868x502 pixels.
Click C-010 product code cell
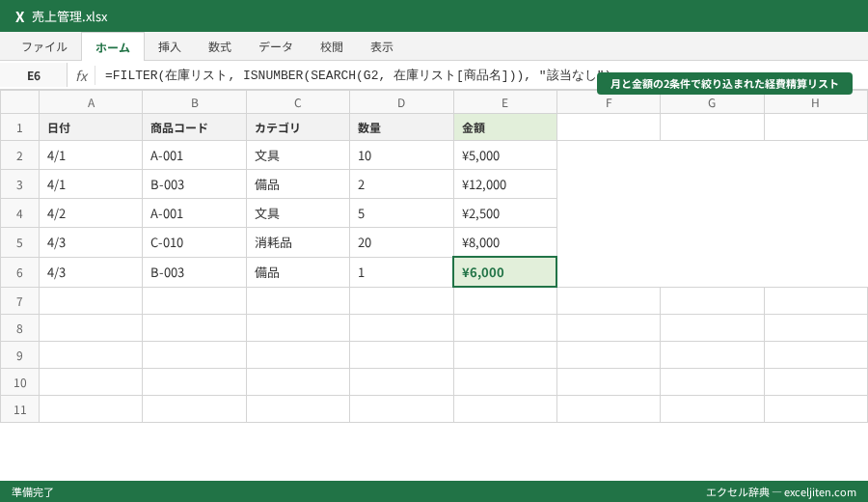(x=194, y=242)
